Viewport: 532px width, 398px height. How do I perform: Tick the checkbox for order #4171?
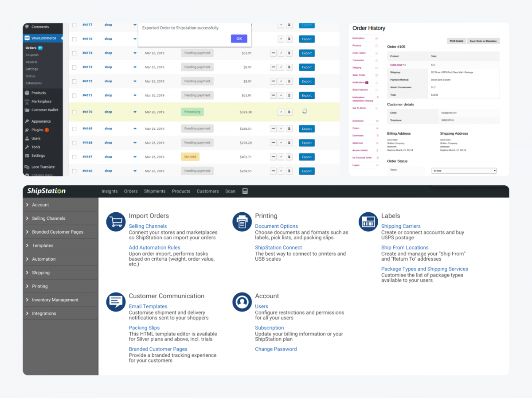(x=74, y=95)
